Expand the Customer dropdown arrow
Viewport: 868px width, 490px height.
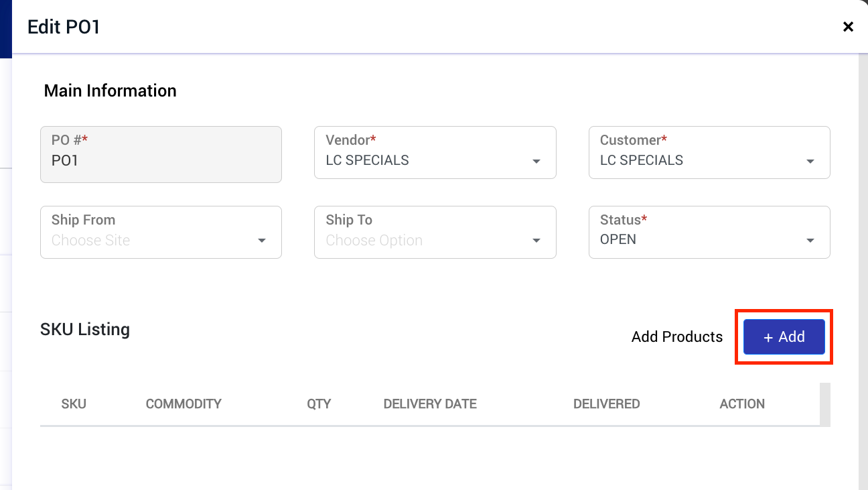810,162
